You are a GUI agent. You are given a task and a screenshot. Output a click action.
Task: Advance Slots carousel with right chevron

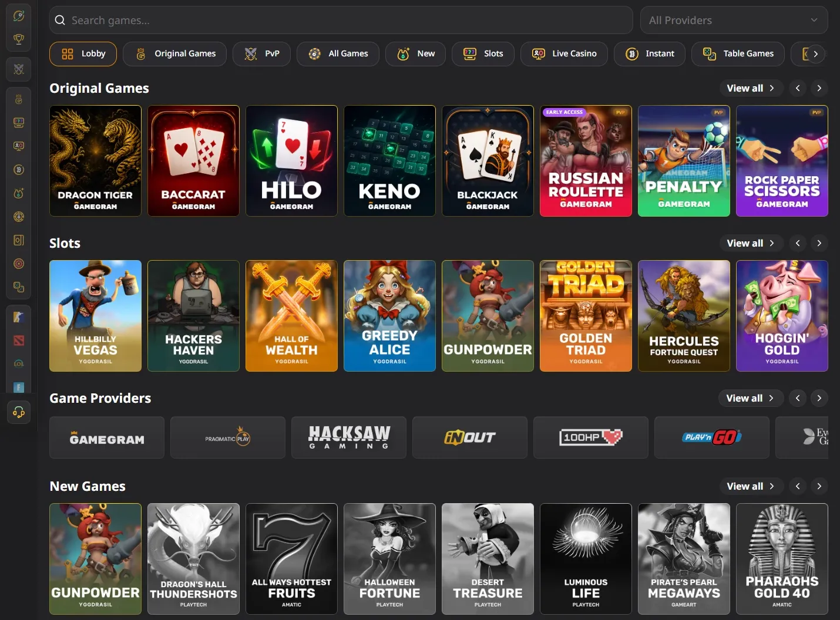tap(819, 243)
